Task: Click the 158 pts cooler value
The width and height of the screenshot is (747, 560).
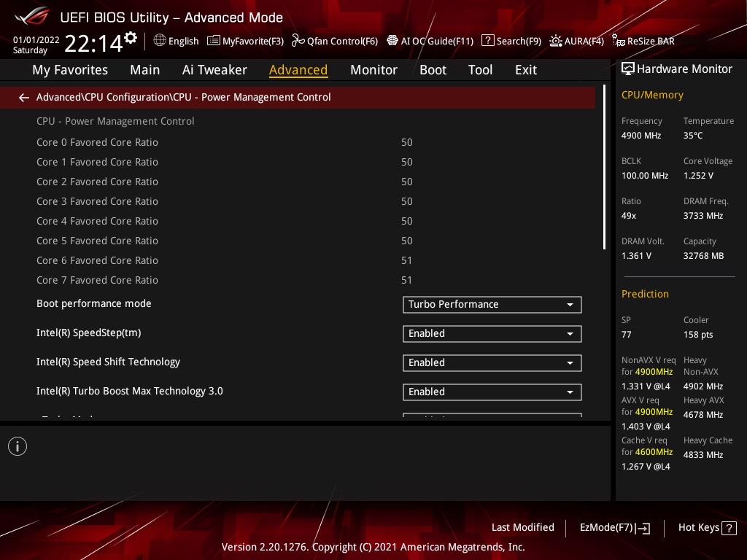Action: click(698, 334)
